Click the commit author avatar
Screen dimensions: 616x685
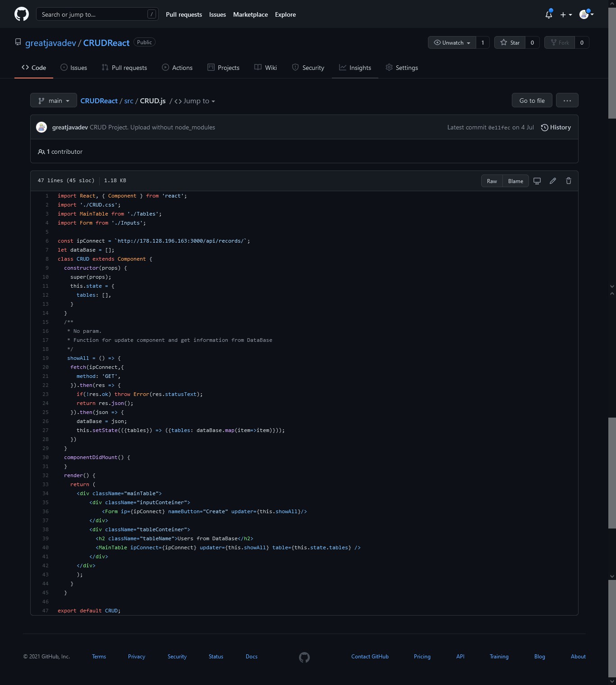click(x=41, y=127)
